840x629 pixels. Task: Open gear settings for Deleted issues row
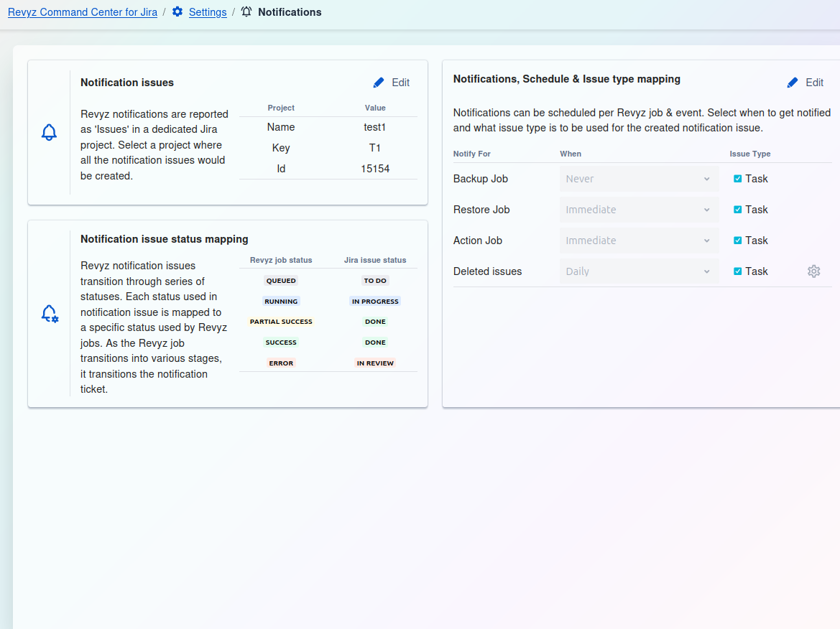coord(813,271)
